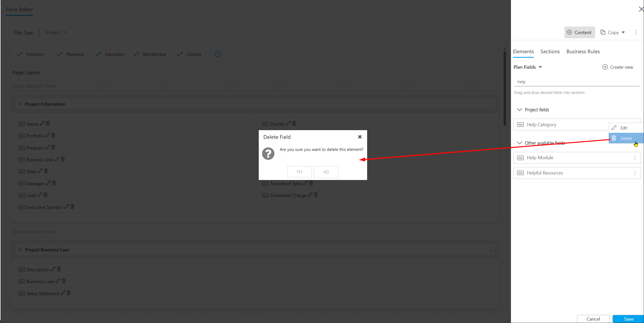Choose Delete from the field context menu
This screenshot has height=323, width=644.
tap(626, 138)
